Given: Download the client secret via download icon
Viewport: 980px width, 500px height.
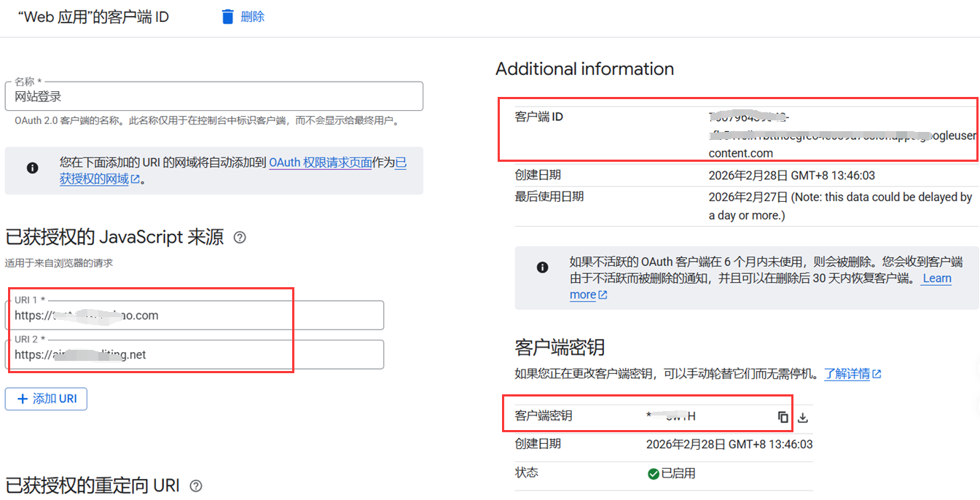Looking at the screenshot, I should coord(803,418).
